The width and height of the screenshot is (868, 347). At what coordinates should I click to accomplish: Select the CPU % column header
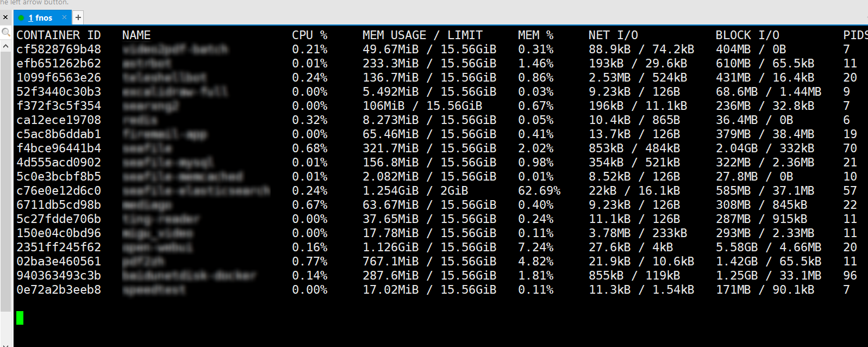[x=309, y=35]
